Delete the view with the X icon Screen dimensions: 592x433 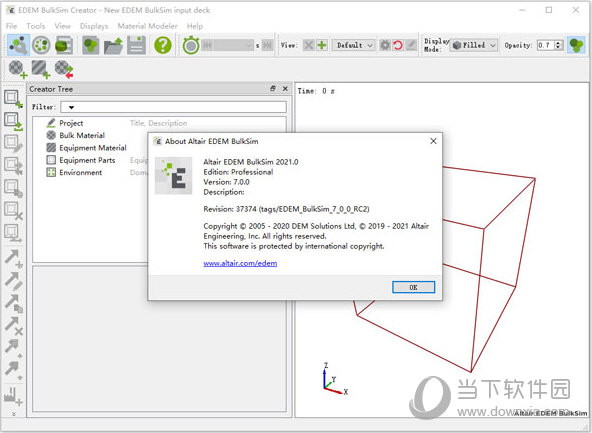click(308, 45)
